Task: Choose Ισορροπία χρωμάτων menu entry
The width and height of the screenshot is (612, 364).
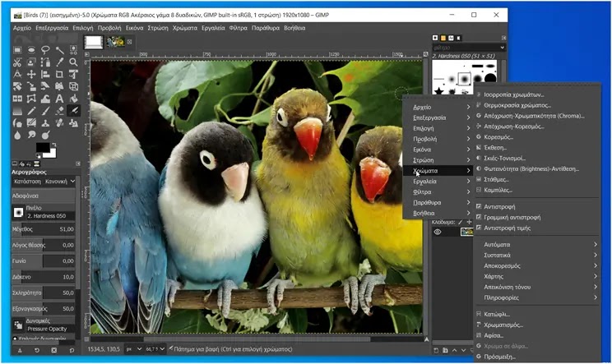Action: coord(537,94)
